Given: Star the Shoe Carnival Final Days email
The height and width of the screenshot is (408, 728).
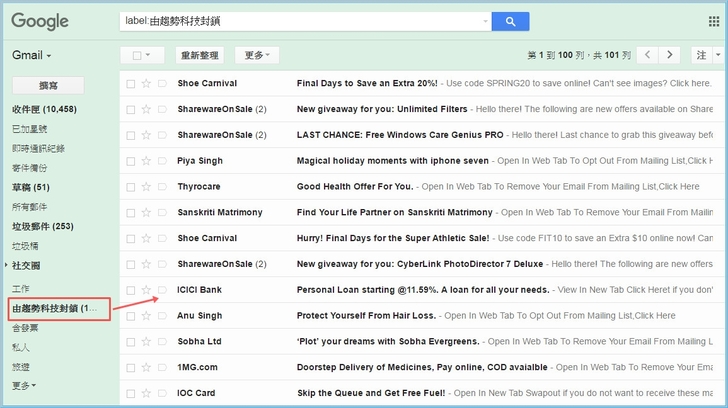Looking at the screenshot, I should click(146, 83).
